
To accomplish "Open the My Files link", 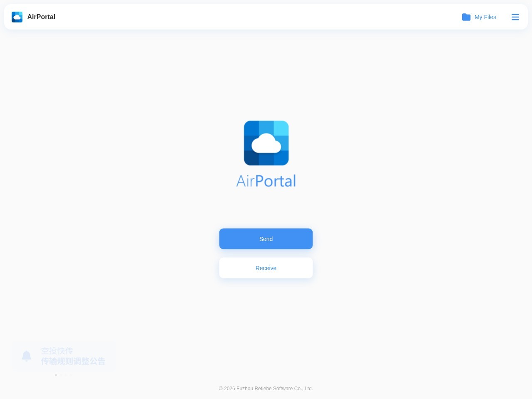I will coord(485,17).
